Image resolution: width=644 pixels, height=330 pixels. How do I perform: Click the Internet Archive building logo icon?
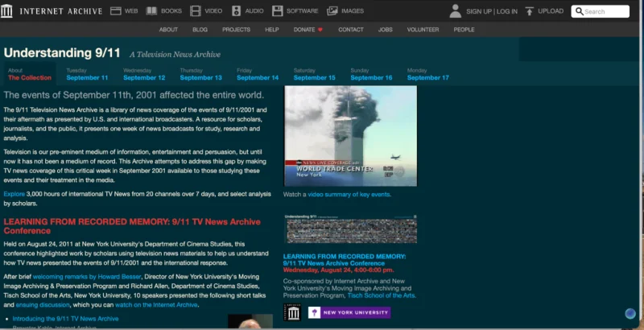coord(6,11)
